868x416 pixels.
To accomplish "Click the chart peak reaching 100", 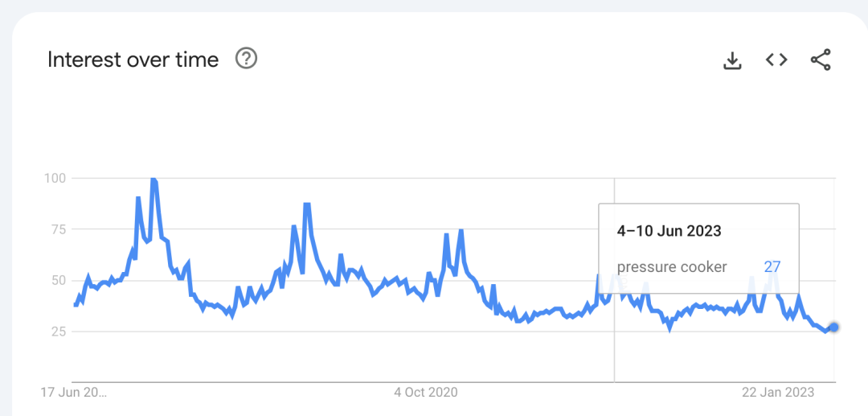I will pyautogui.click(x=154, y=179).
